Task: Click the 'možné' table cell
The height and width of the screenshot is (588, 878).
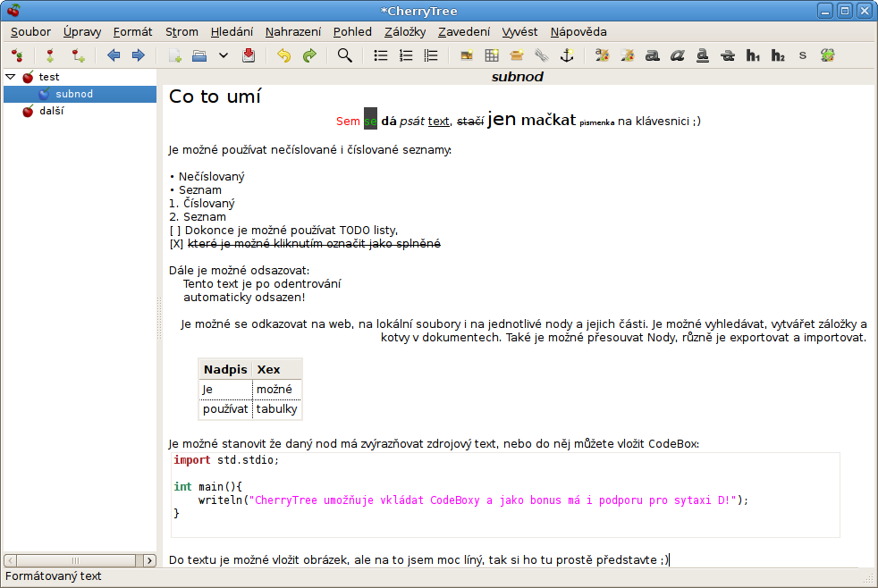Action: click(x=276, y=390)
